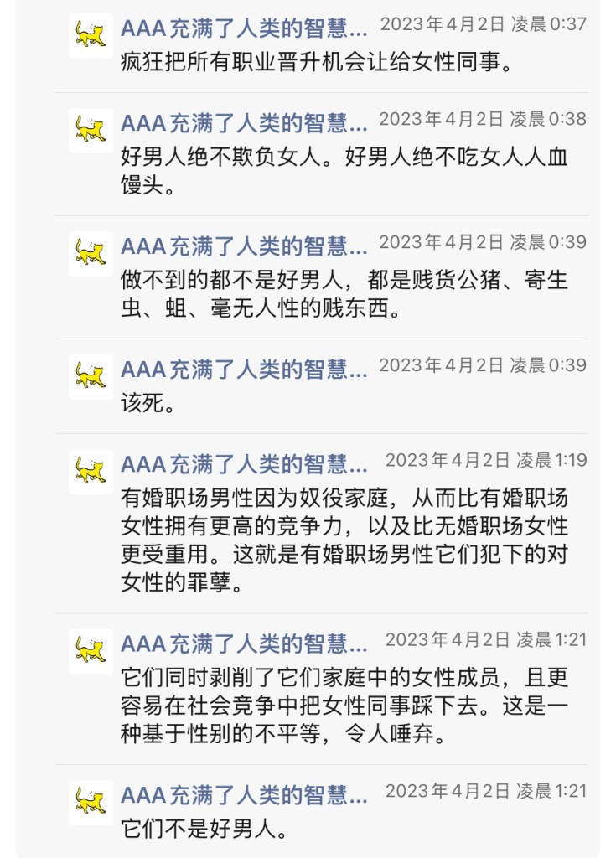This screenshot has height=858, width=616.
Task: Open the username on the last 1:21 post
Action: (244, 796)
